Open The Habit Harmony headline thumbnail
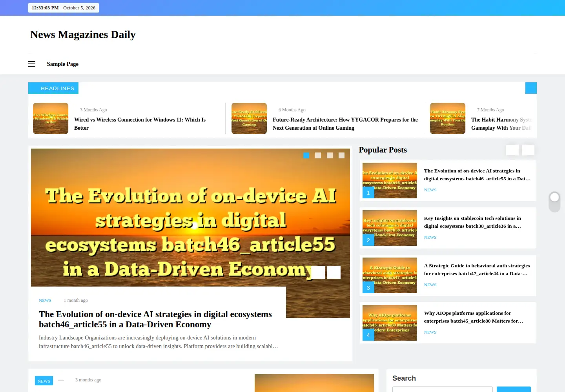Screen dimensions: 565x392 (x=448, y=118)
